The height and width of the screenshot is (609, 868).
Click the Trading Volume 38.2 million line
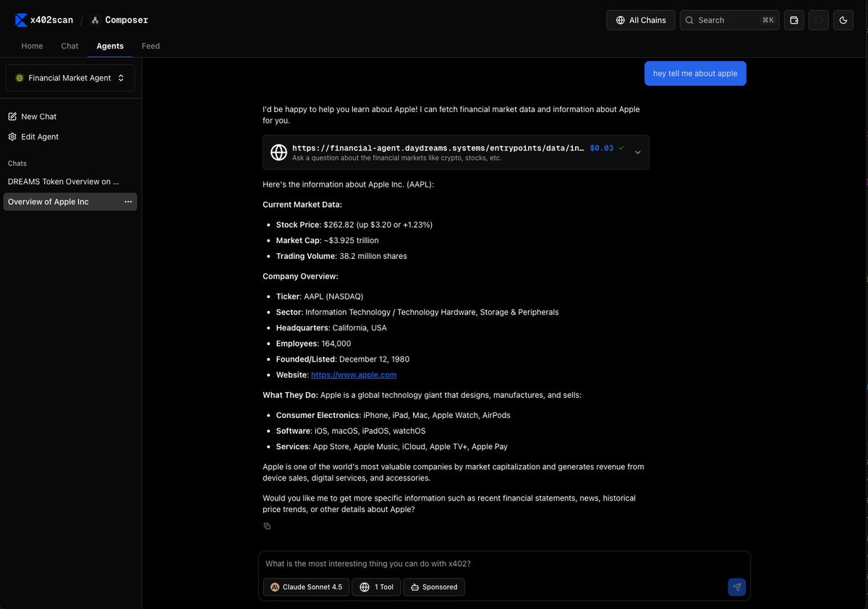(341, 256)
